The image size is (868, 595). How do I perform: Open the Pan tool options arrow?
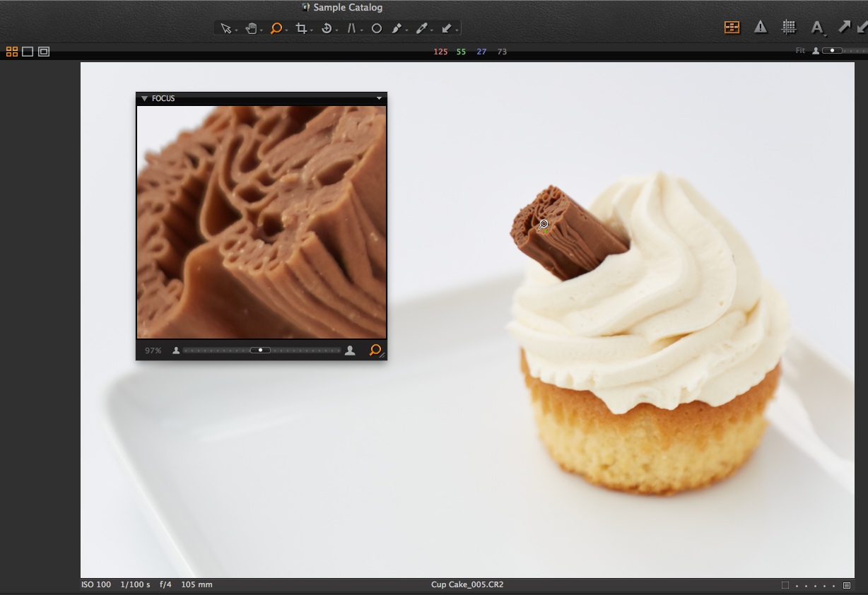tap(261, 30)
